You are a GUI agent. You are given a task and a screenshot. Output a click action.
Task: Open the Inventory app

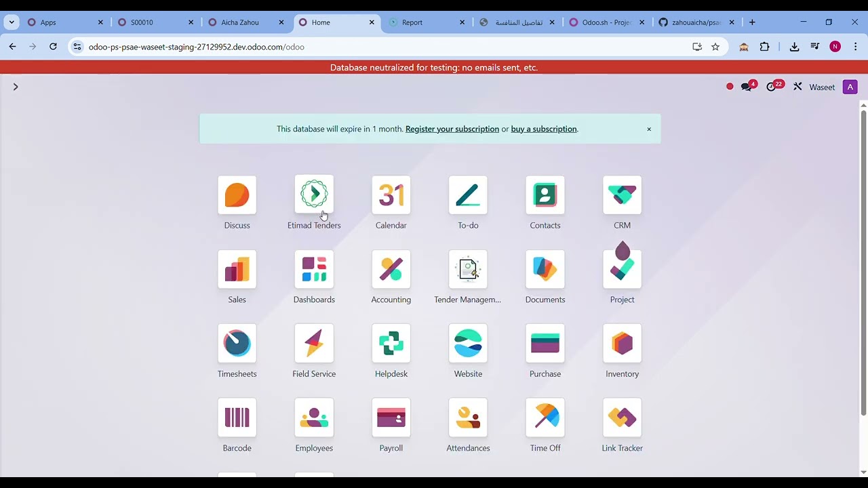(622, 344)
